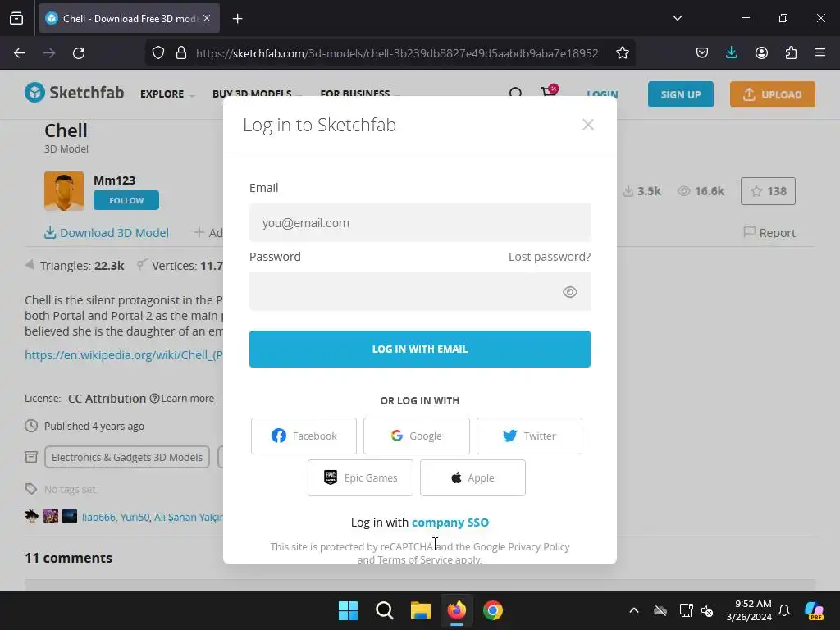Open Copilot icon in taskbar
The image size is (840, 630).
point(815,610)
